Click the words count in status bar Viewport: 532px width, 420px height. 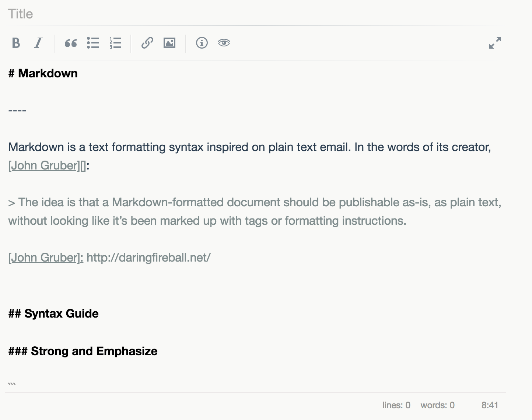437,406
